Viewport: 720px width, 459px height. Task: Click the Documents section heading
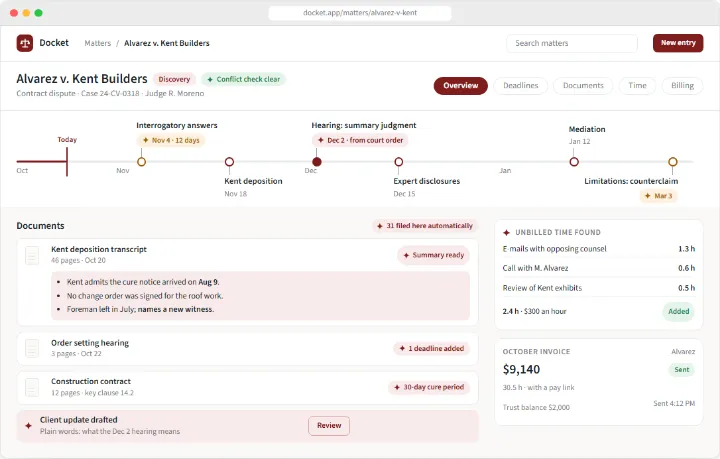40,226
